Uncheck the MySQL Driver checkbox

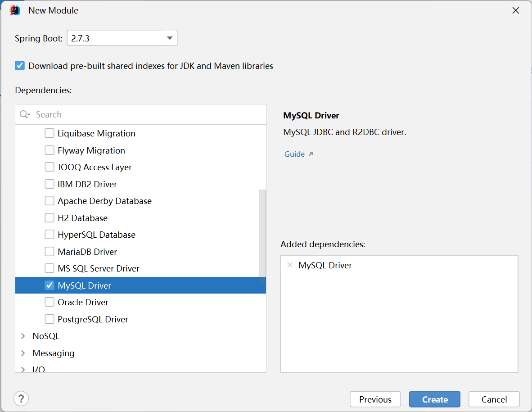pos(50,285)
